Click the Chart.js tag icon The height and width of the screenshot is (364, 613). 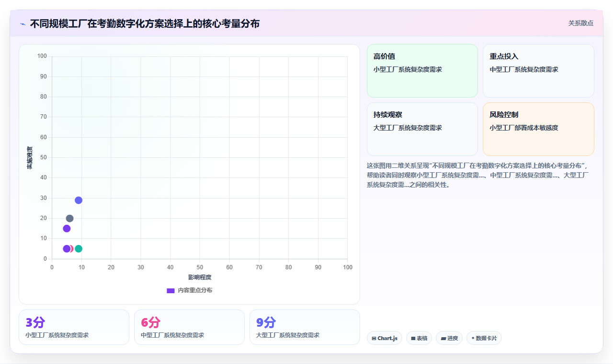coord(374,338)
